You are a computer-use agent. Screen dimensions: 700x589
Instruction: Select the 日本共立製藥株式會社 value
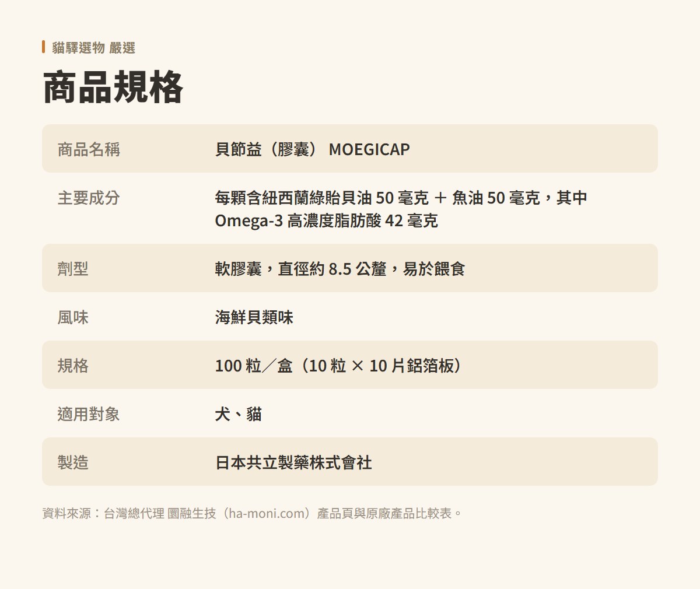coord(293,462)
